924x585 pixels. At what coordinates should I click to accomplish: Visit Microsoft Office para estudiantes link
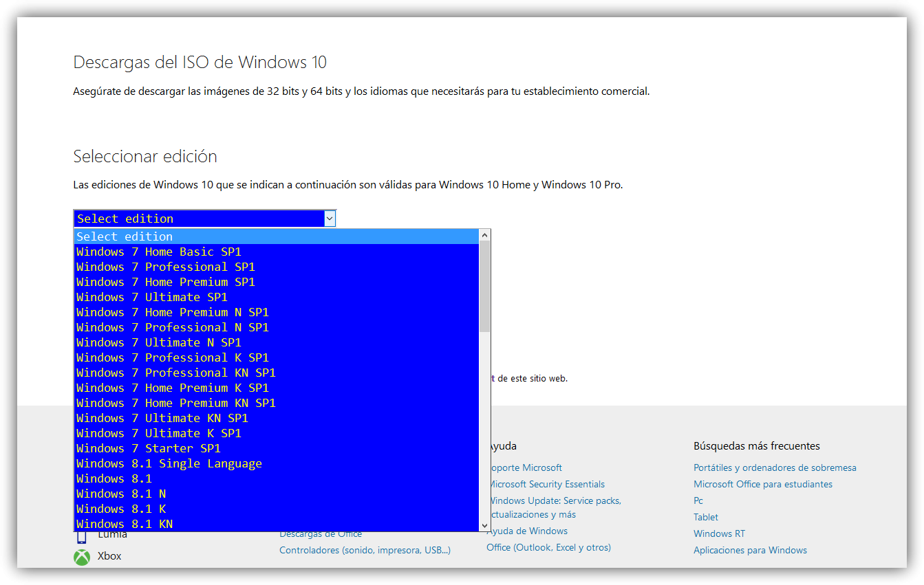click(763, 484)
